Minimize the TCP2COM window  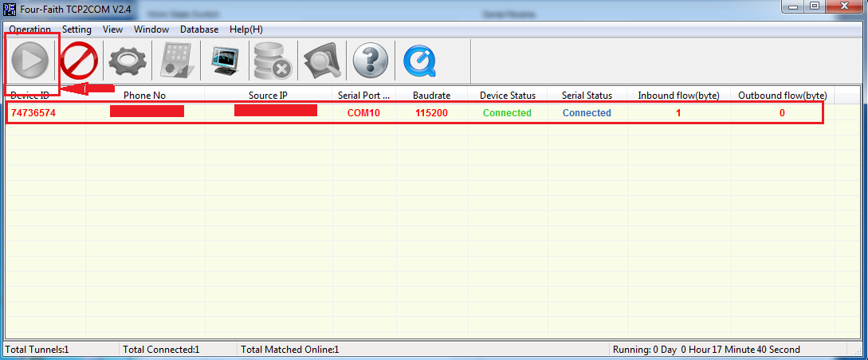(794, 6)
